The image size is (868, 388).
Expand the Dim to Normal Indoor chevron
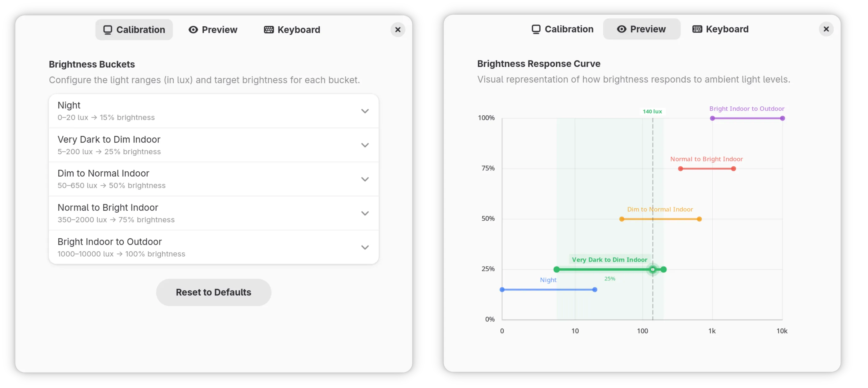pos(365,179)
